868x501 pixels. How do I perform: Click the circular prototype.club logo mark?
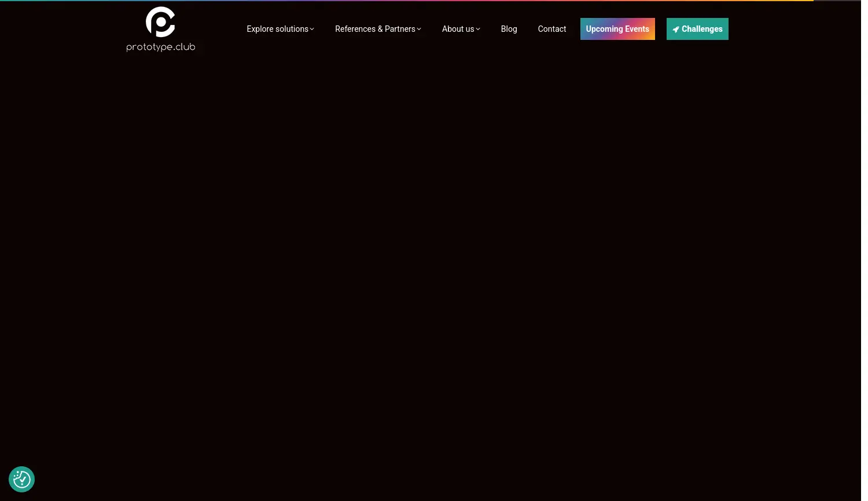pos(160,22)
